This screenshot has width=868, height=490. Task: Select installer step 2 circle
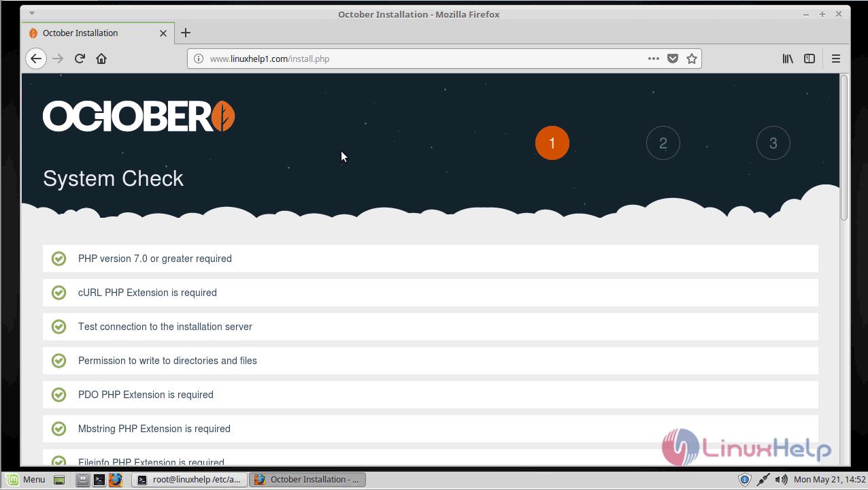663,143
